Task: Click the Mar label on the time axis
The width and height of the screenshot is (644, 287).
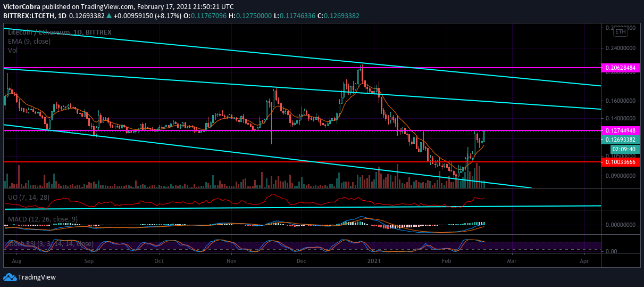Action: pyautogui.click(x=512, y=261)
